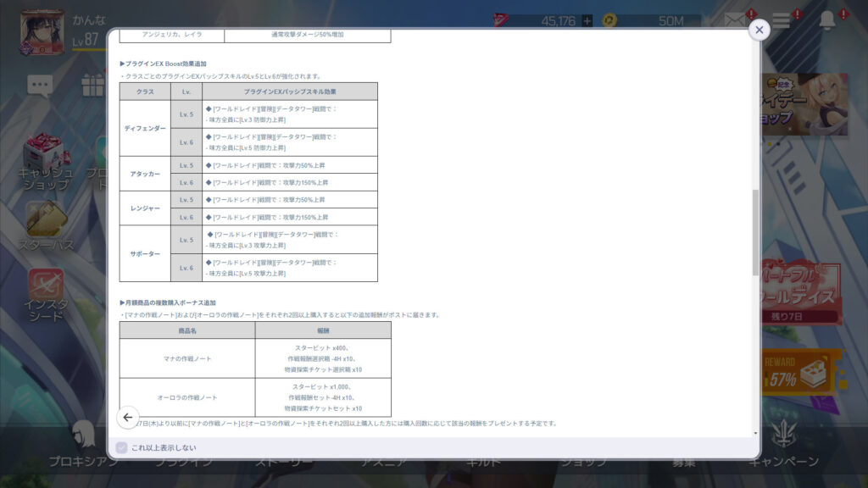Open the hamburger menu icon
Viewport: 868px width, 488px height.
(x=781, y=21)
